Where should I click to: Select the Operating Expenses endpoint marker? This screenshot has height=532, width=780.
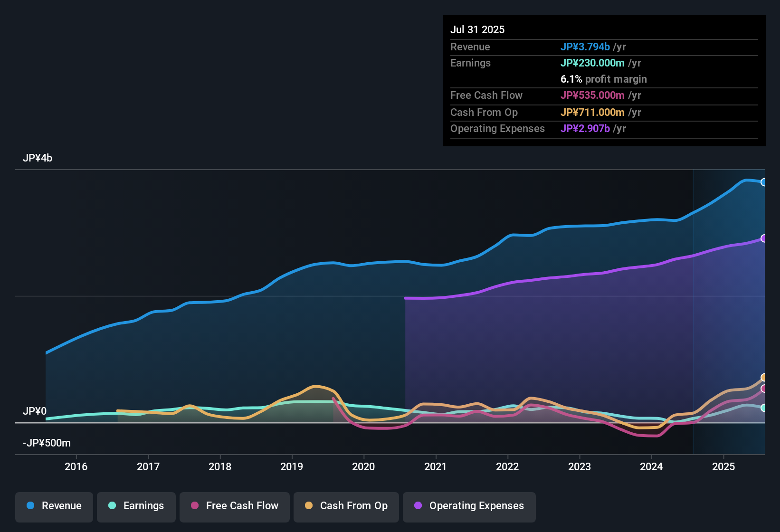click(764, 238)
